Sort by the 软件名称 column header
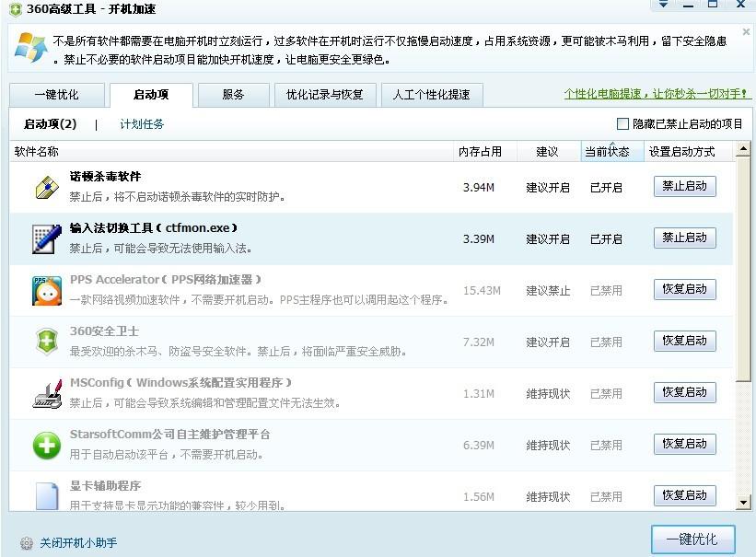Image resolution: width=756 pixels, height=557 pixels. [x=231, y=152]
